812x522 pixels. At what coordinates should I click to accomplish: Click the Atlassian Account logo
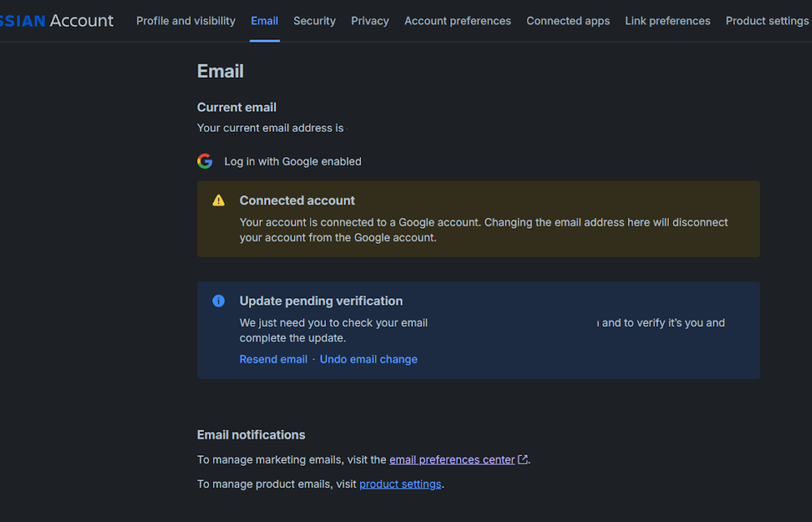[56, 20]
